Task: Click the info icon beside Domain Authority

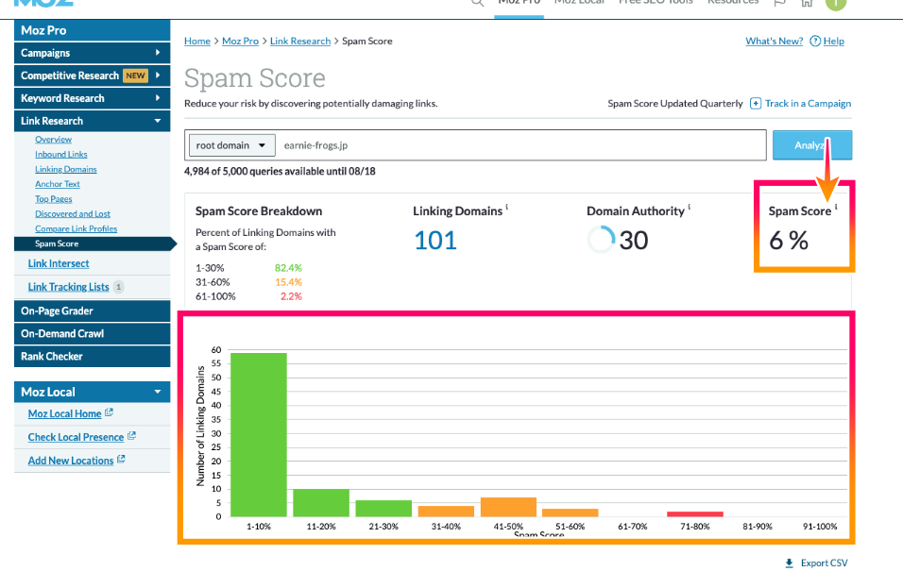Action: (689, 207)
